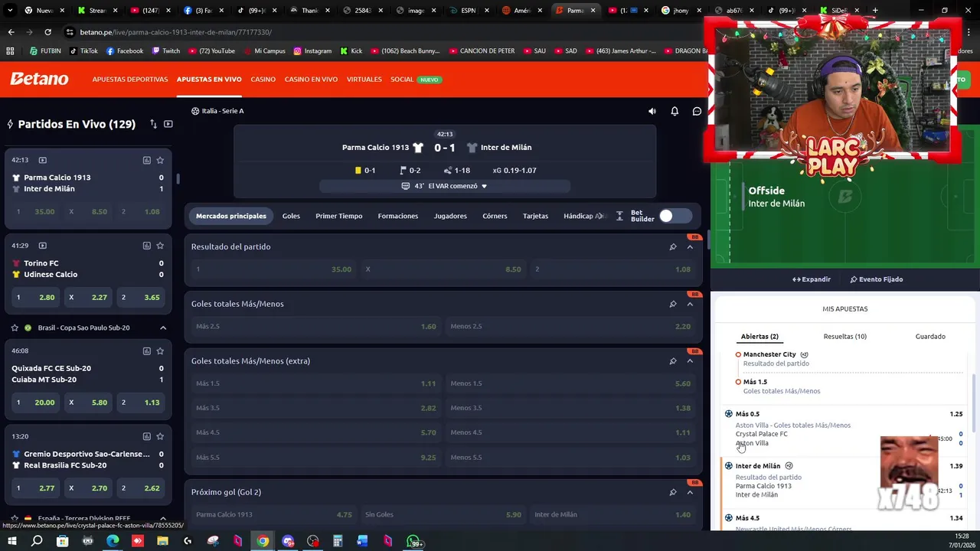Screen dimensions: 980x551
Task: Switch to Resueltas (10) bets tab
Action: click(845, 337)
